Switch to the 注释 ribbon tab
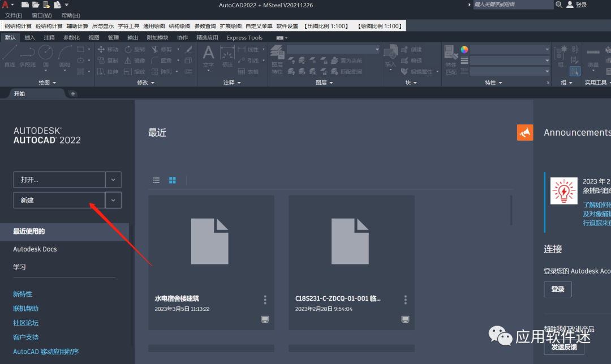Screen dimensions: 611x364 coord(49,37)
